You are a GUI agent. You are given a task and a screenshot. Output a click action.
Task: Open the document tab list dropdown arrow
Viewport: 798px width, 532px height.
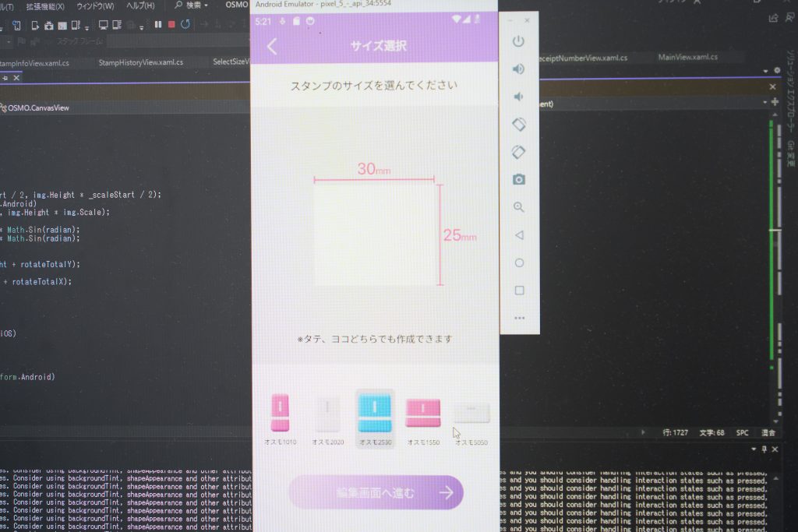coord(765,71)
